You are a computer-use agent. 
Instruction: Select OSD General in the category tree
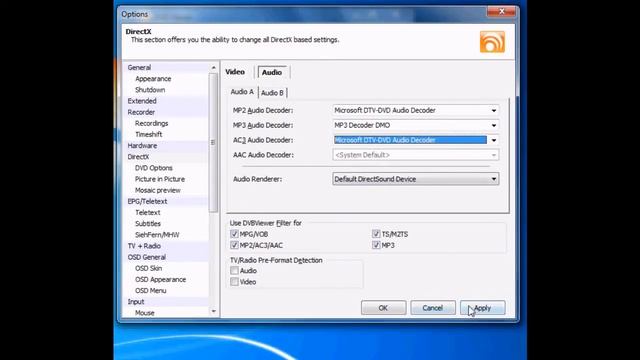click(x=147, y=257)
